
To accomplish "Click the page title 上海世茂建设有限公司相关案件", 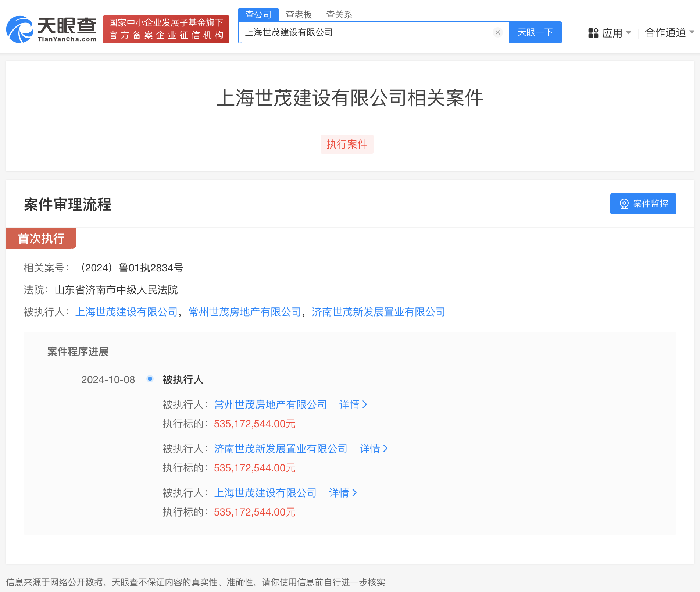I will point(350,98).
